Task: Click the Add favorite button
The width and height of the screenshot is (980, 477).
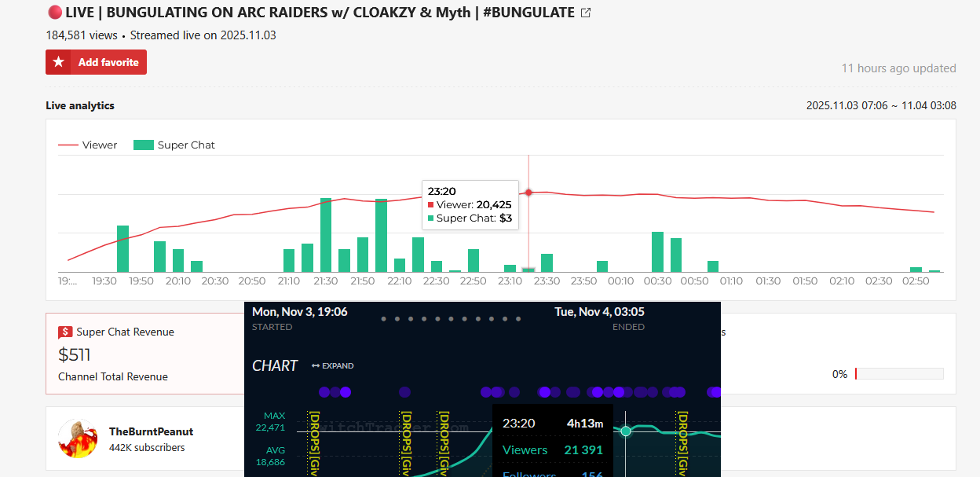Action: pos(96,62)
